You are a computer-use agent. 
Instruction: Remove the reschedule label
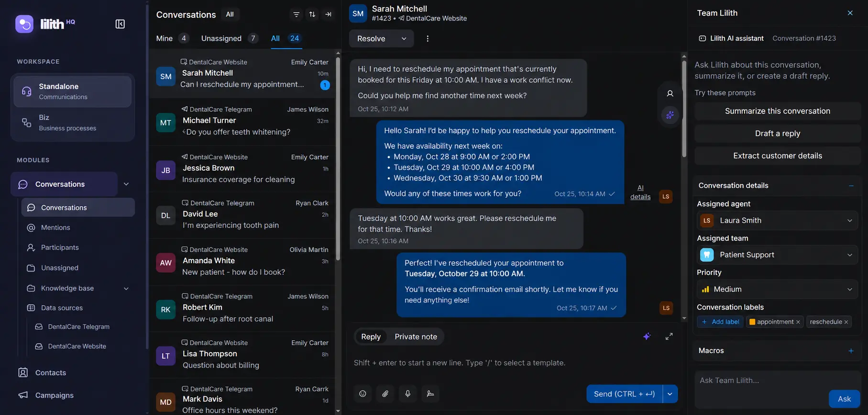[x=846, y=322]
